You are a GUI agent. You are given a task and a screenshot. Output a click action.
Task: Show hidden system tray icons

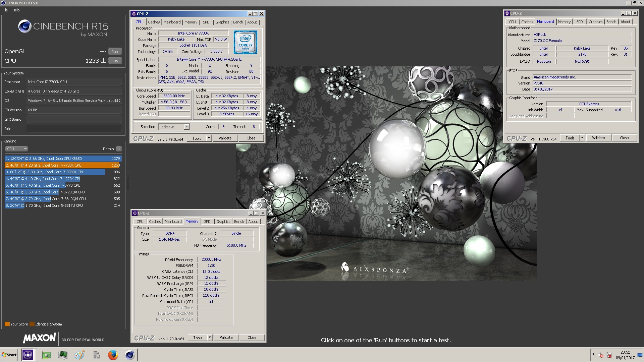(x=593, y=355)
